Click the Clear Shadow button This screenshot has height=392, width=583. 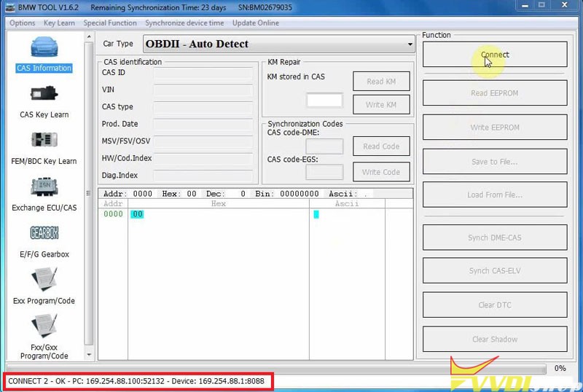point(495,339)
